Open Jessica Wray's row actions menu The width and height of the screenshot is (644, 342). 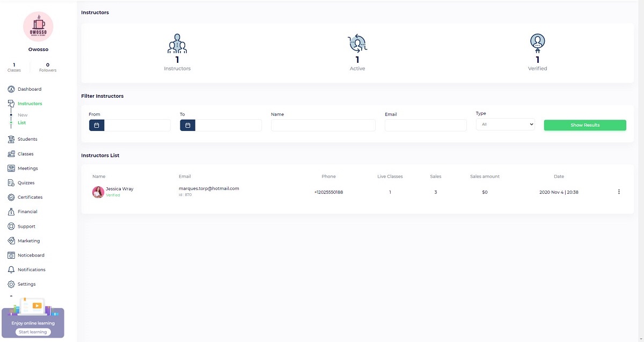619,192
